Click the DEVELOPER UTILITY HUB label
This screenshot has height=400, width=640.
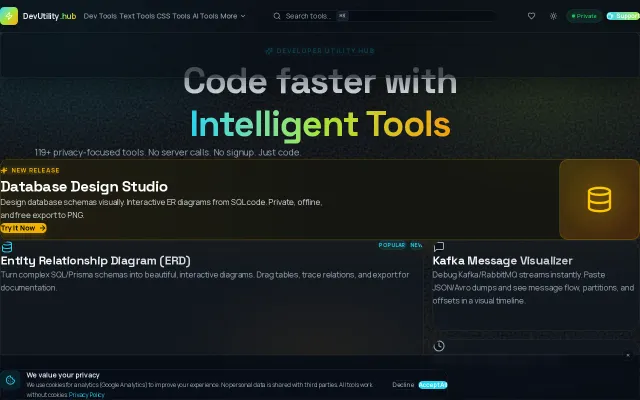[x=320, y=51]
